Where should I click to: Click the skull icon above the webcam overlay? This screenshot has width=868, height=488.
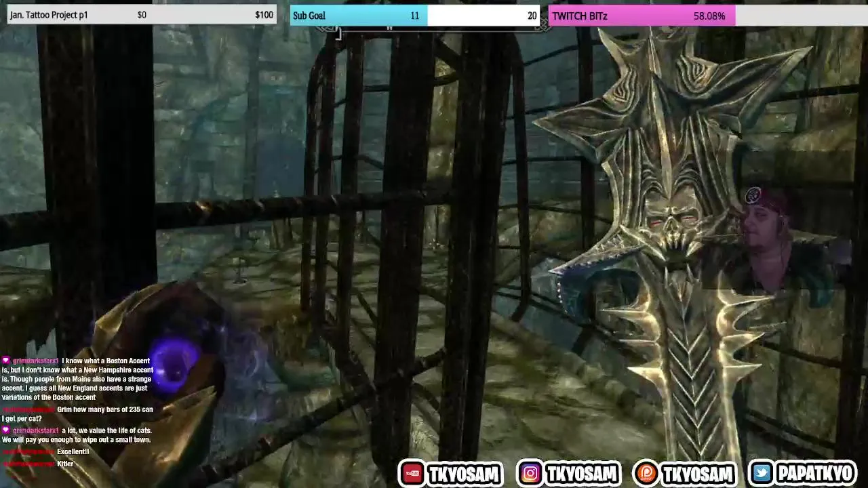coord(753,197)
